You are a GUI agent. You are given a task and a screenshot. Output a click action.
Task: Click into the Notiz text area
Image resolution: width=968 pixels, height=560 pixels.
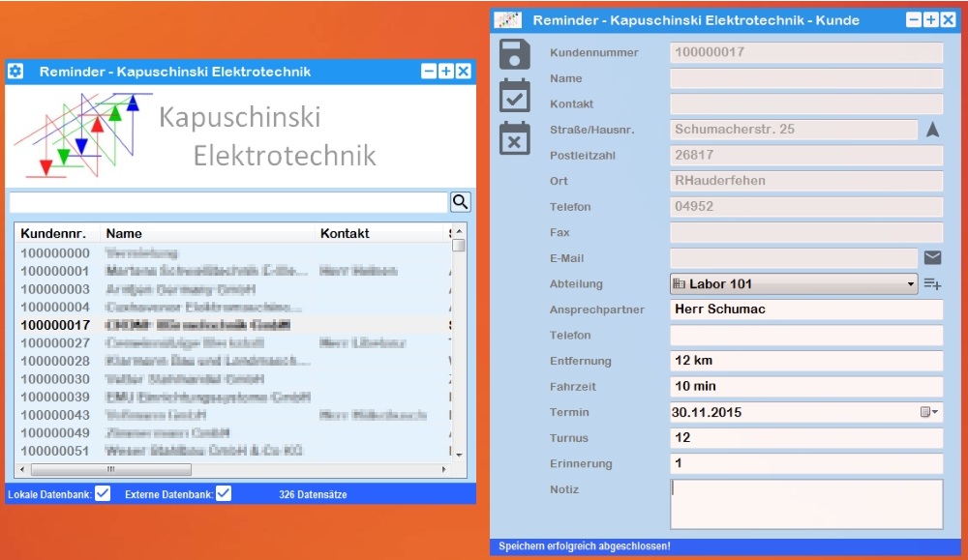click(x=805, y=503)
